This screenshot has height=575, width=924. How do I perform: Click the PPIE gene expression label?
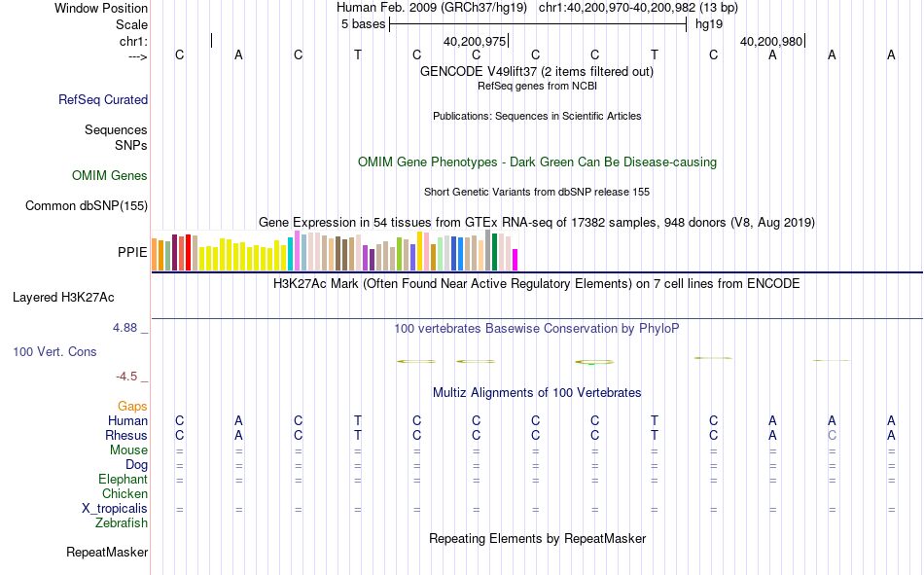132,252
